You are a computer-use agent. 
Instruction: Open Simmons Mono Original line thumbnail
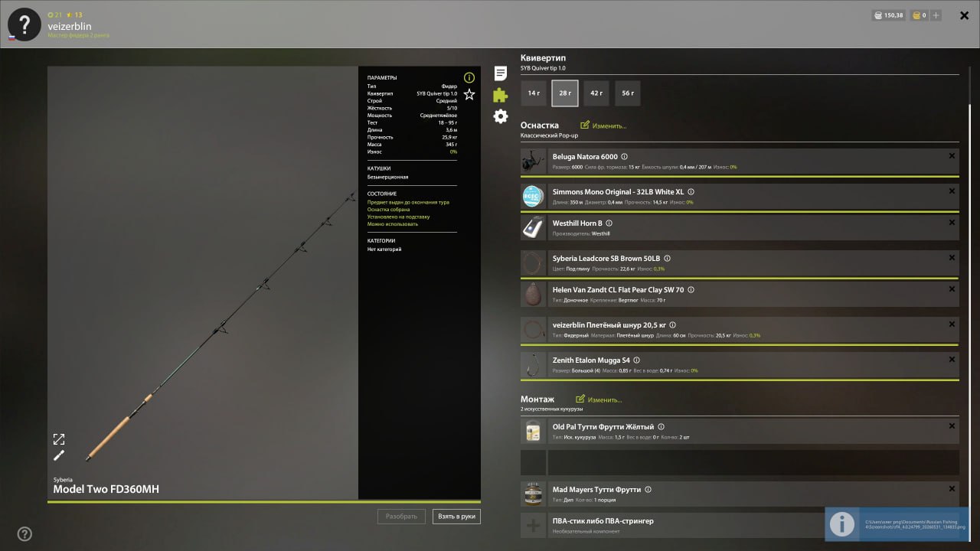coord(533,197)
